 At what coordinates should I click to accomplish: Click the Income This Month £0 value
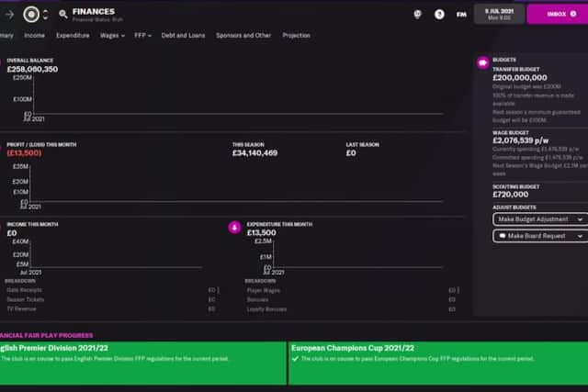pos(12,233)
